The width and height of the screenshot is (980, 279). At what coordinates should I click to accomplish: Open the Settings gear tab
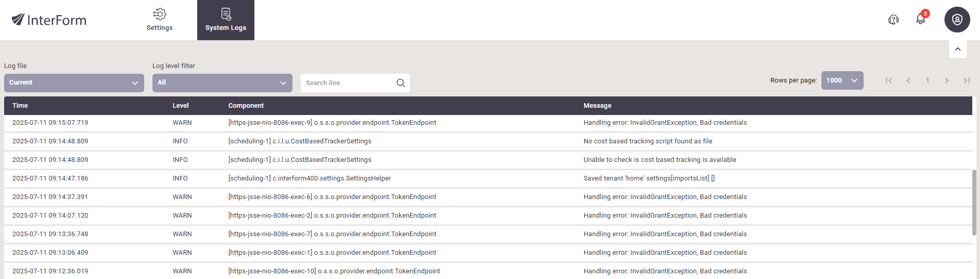tap(160, 20)
